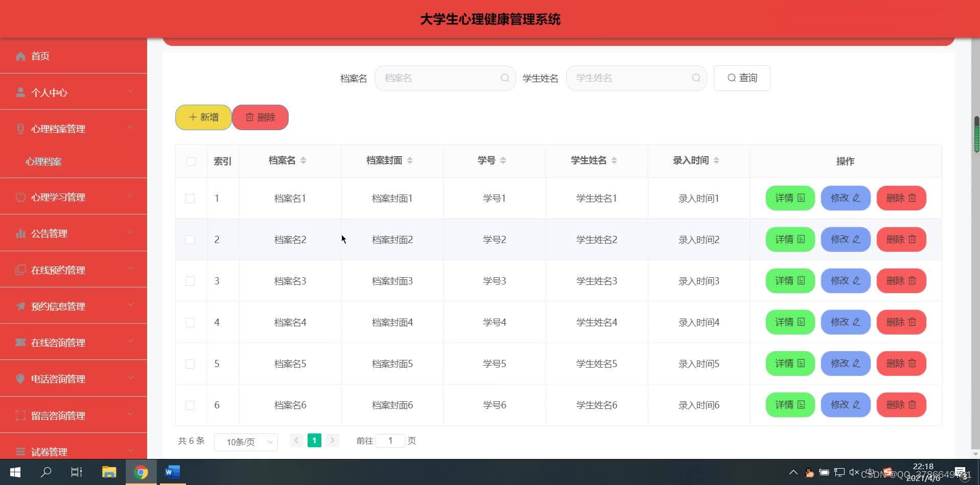The image size is (980, 485).
Task: Select 心理档案 submenu item
Action: (43, 161)
